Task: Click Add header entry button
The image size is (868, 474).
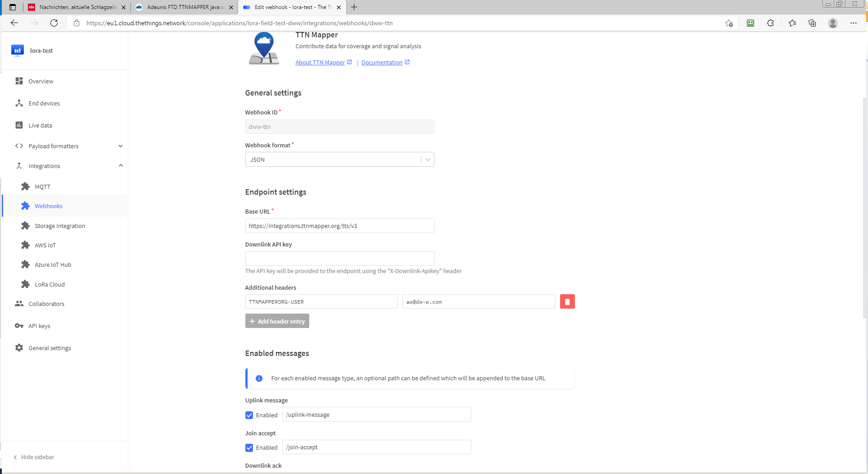Action: tap(277, 321)
